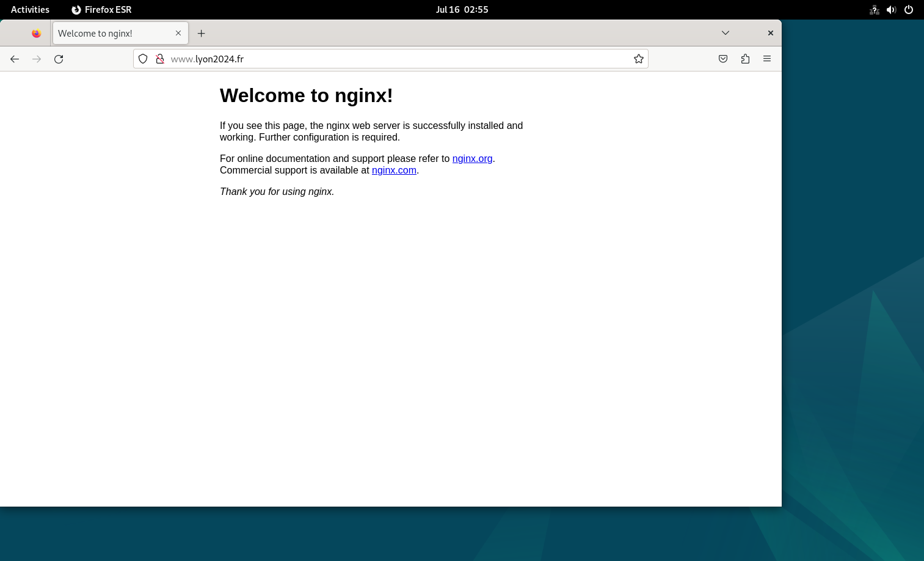Save page to Pocket
The height and width of the screenshot is (561, 924).
pos(723,59)
